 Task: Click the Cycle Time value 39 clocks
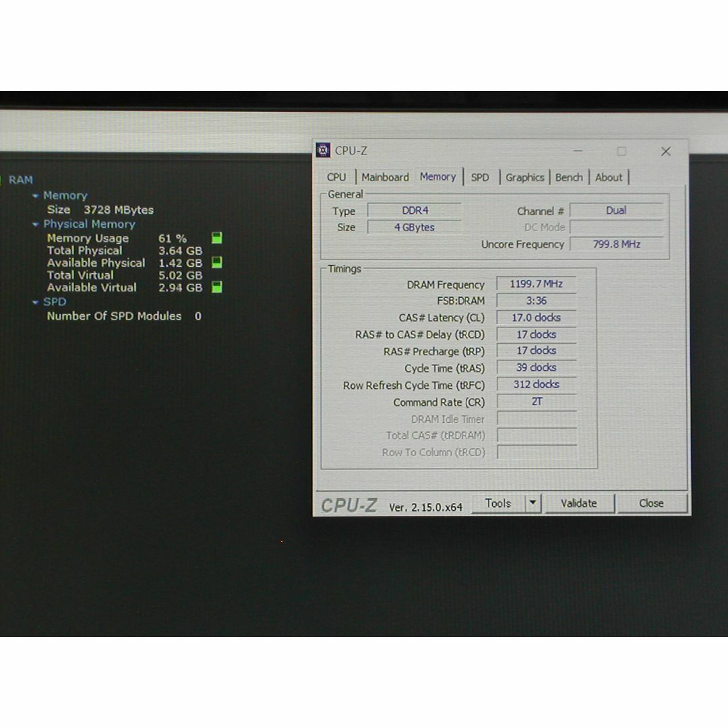click(x=537, y=368)
